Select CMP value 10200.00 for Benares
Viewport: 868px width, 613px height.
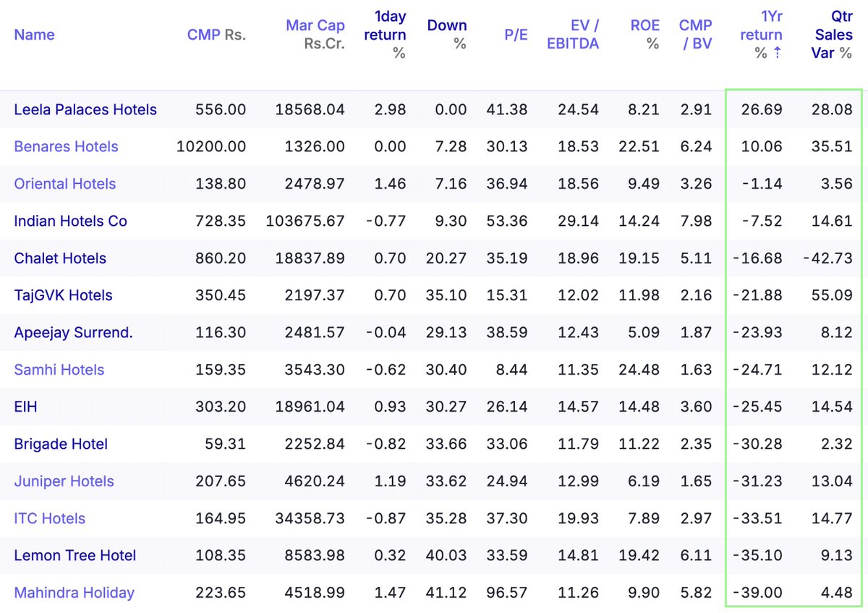(x=211, y=147)
